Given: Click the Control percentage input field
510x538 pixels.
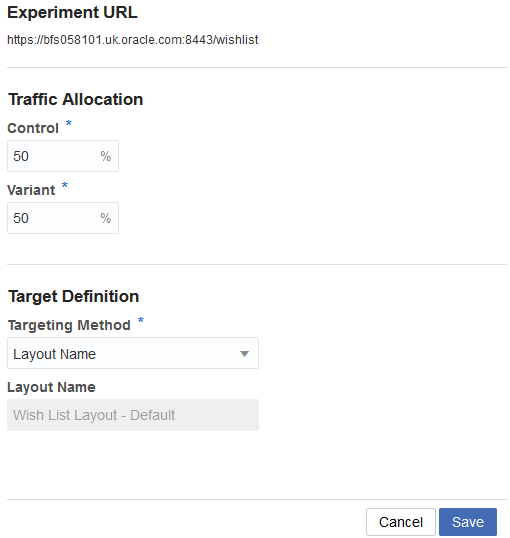Looking at the screenshot, I should [63, 156].
